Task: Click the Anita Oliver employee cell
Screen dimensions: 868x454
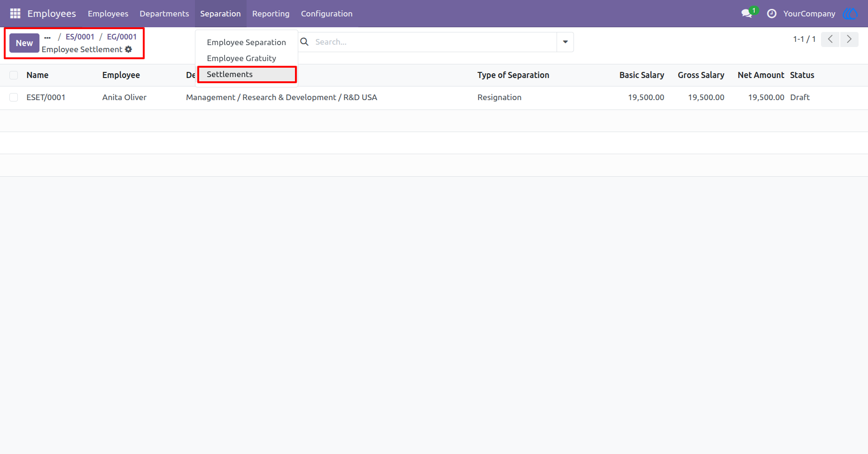Action: [x=124, y=97]
